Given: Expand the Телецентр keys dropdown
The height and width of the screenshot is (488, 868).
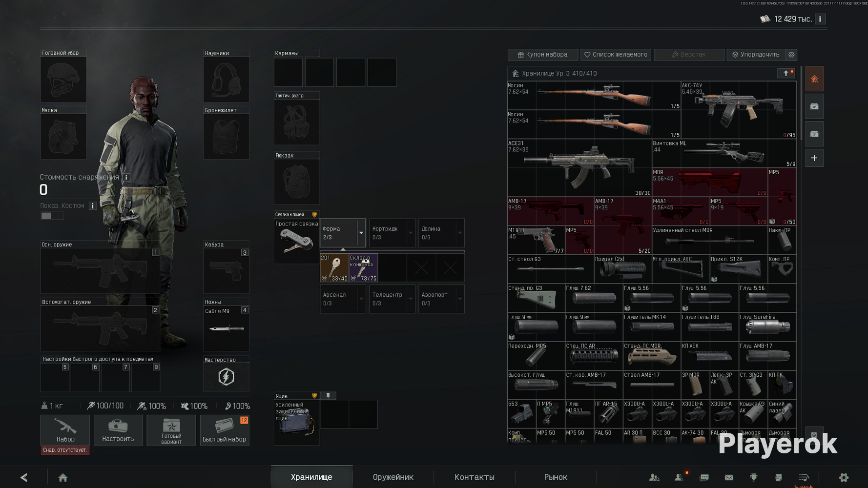Looking at the screenshot, I should click(411, 299).
